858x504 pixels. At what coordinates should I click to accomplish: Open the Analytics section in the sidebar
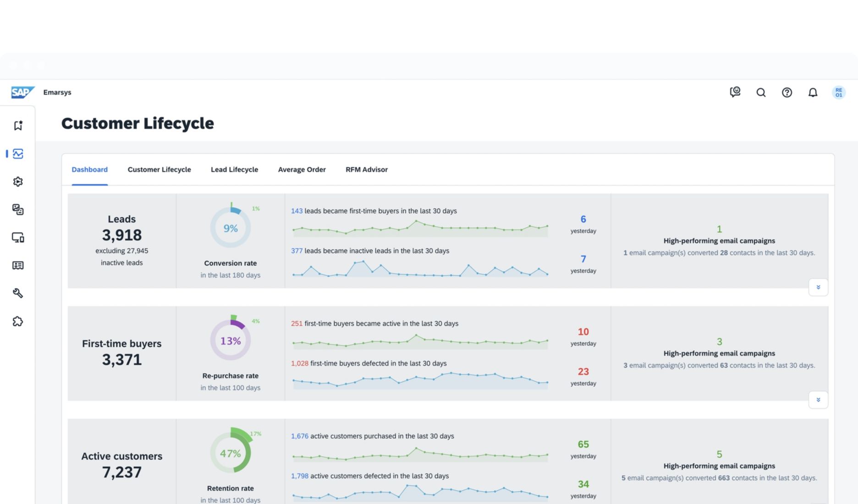(x=17, y=153)
